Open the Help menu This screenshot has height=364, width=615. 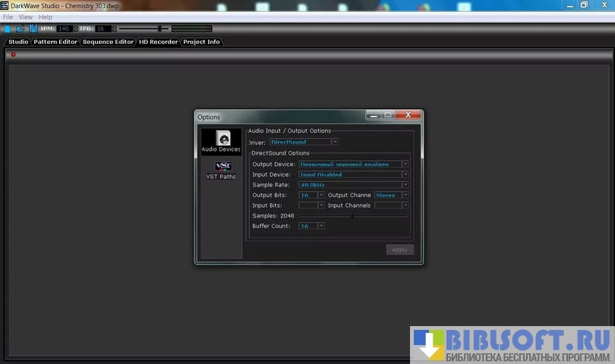click(46, 17)
